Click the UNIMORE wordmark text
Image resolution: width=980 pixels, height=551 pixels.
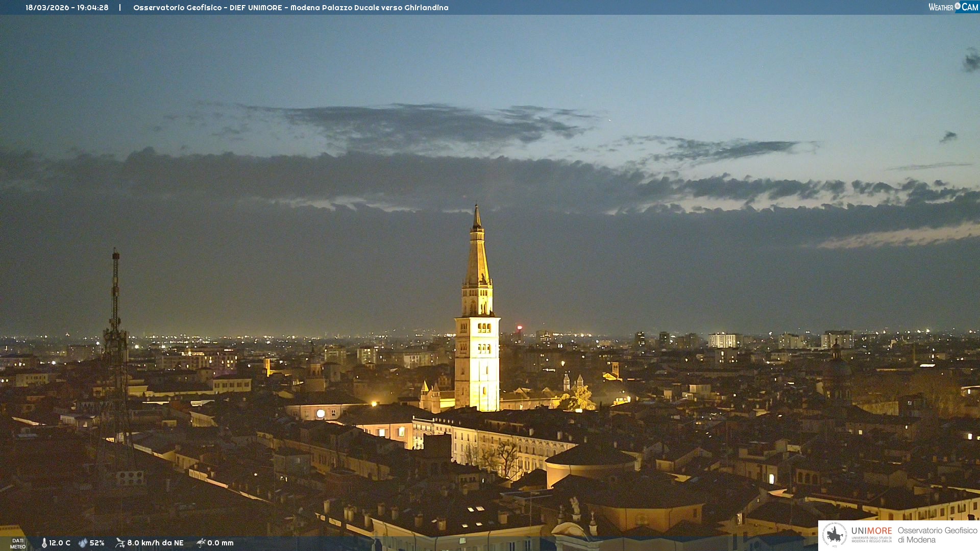[871, 531]
